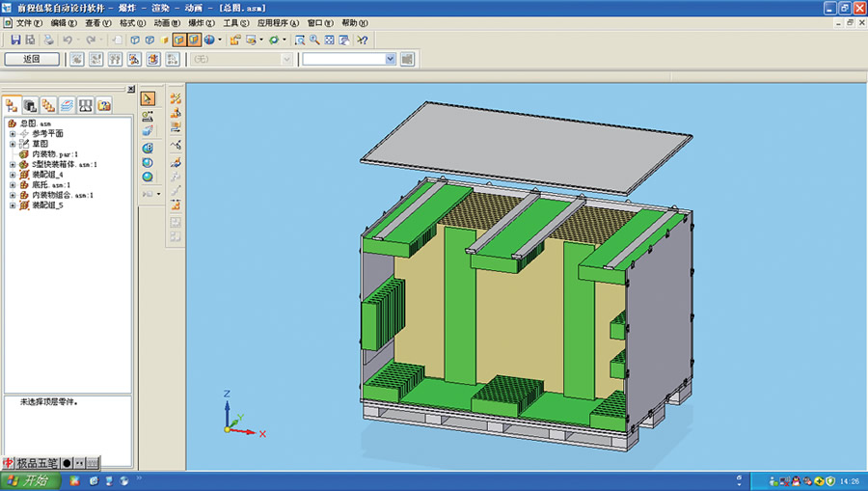Click the Fit view icon
Screen dimensions: 868x491
click(x=330, y=40)
